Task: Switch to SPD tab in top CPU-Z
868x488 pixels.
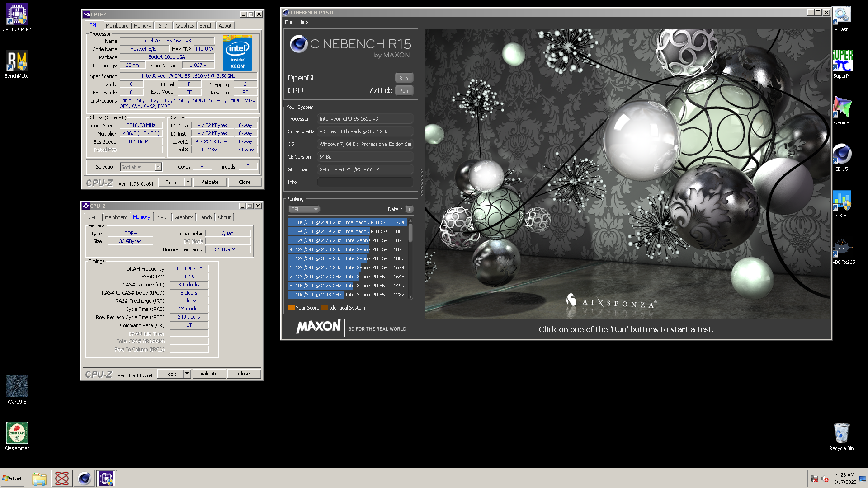Action: 163,26
